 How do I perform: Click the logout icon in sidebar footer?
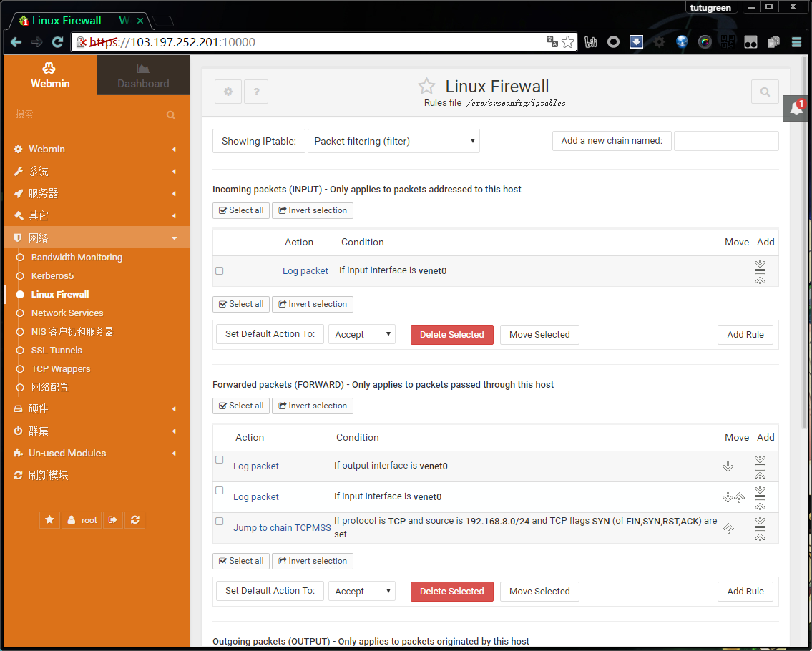tap(113, 519)
